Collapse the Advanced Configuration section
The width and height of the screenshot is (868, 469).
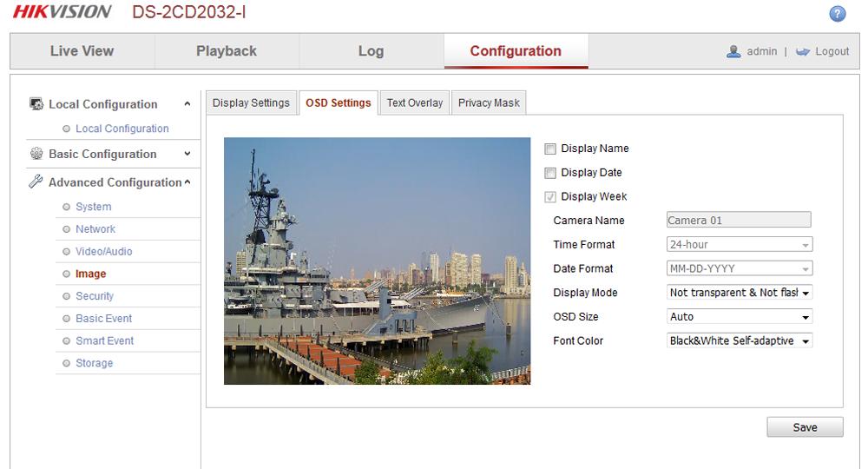click(187, 182)
